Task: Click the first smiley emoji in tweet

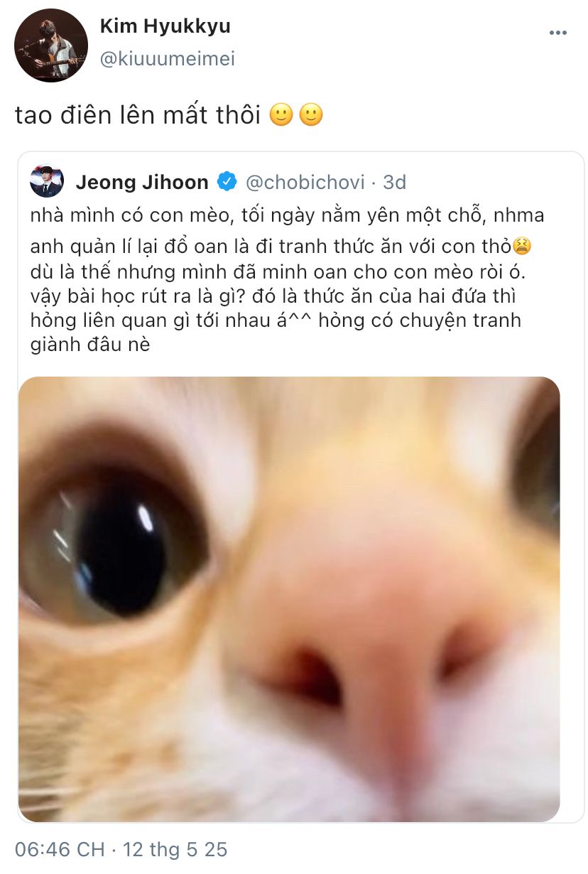Action: point(282,116)
